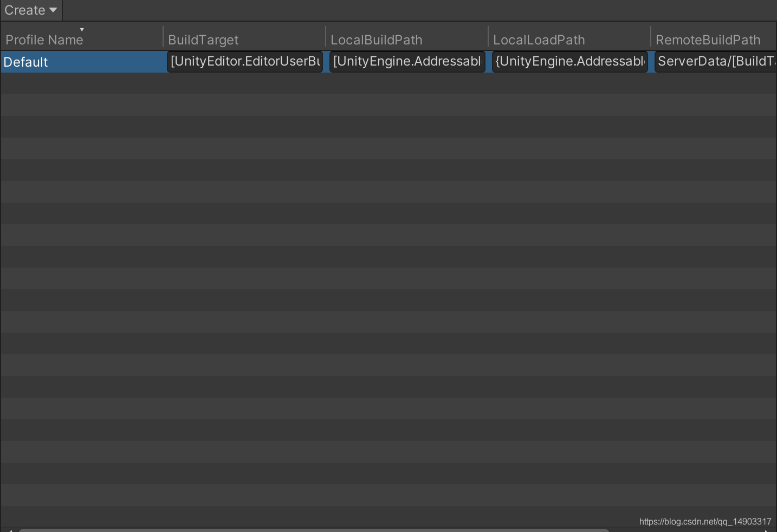Click the column divider between LocalLoadPath and RemoteBuildPath
The width and height of the screenshot is (777, 532).
[x=650, y=39]
